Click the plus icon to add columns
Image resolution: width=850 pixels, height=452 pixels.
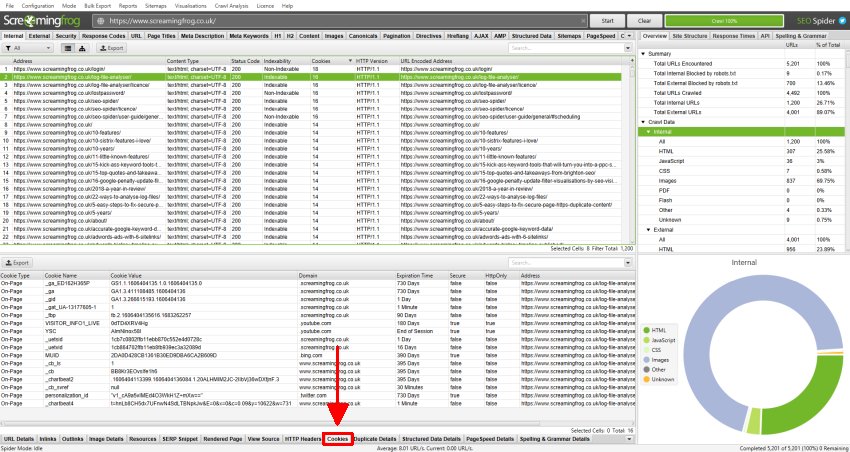pos(632,61)
